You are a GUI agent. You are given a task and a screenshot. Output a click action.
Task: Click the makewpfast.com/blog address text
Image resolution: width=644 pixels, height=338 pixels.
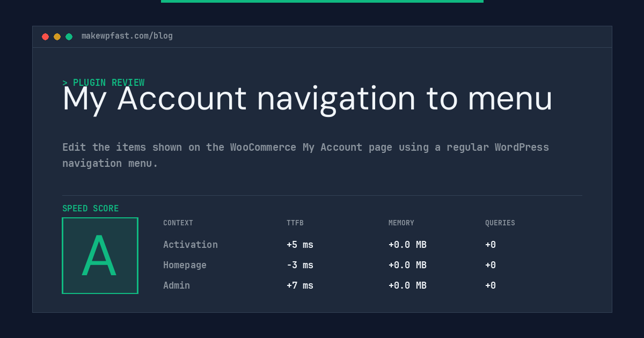[127, 36]
